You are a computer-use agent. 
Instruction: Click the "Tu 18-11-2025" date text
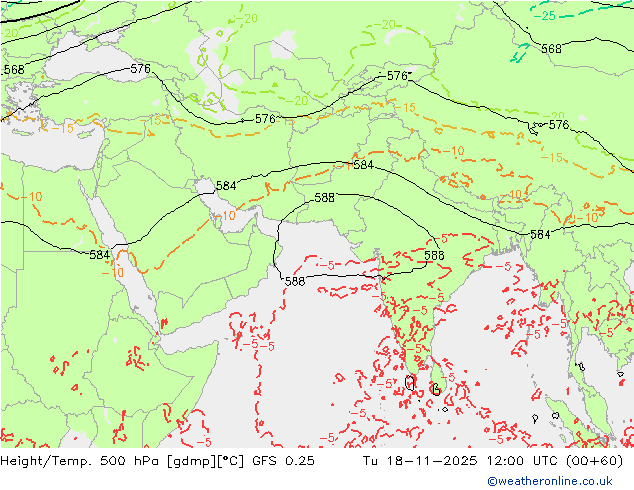coord(420,461)
